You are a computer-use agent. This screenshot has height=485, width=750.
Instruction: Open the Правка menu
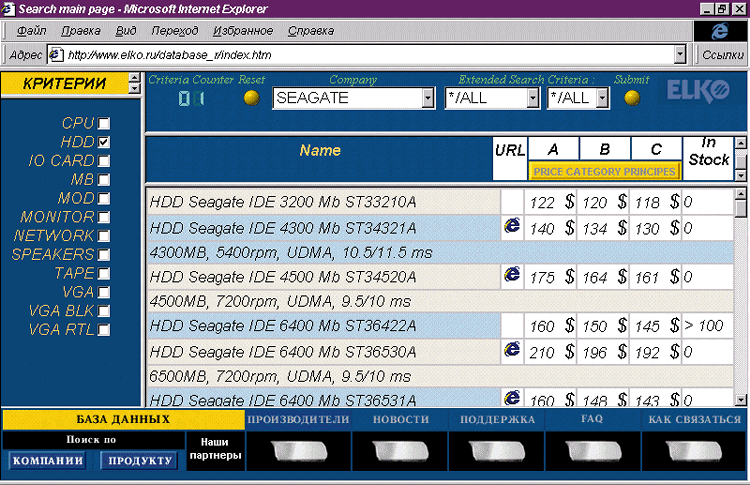(81, 31)
